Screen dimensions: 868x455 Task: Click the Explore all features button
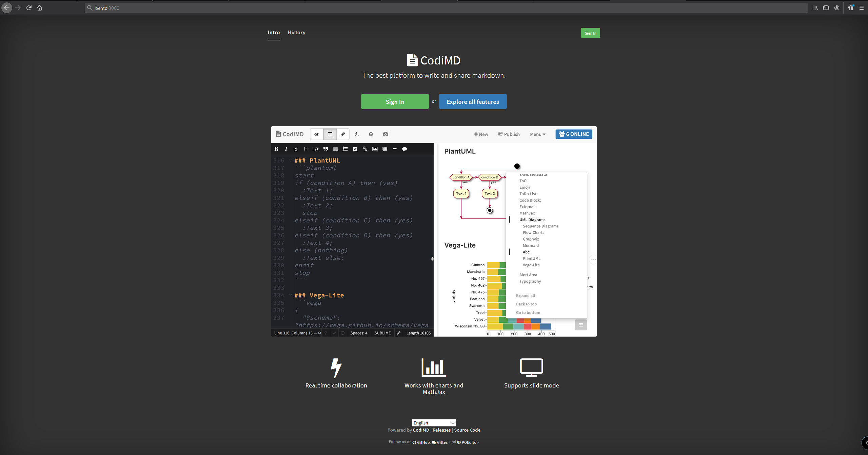pyautogui.click(x=473, y=102)
